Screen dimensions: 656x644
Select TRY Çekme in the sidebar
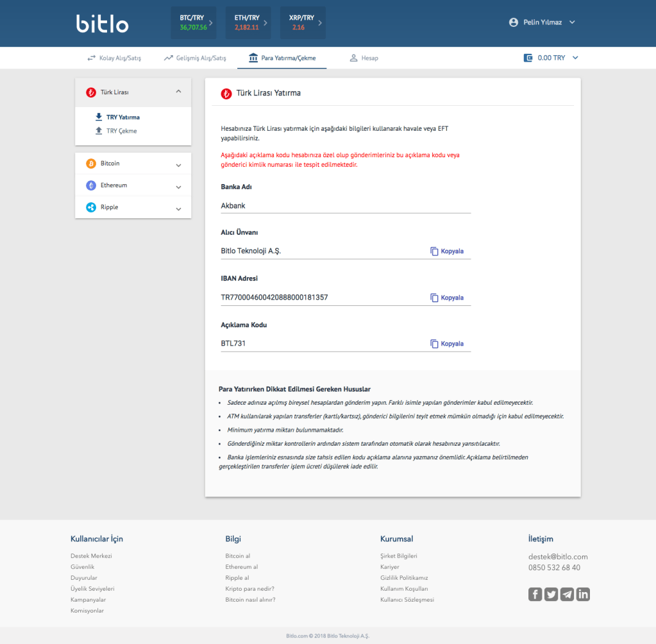pos(121,131)
